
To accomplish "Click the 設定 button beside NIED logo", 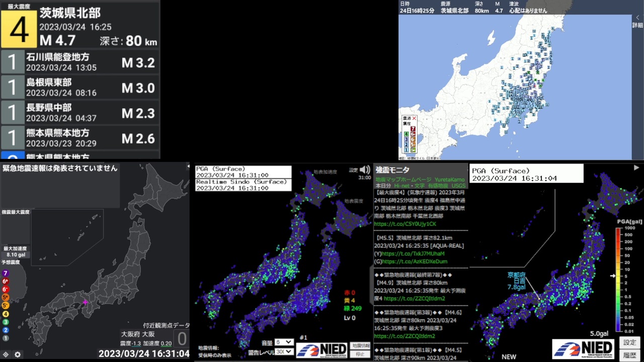I will click(x=630, y=342).
